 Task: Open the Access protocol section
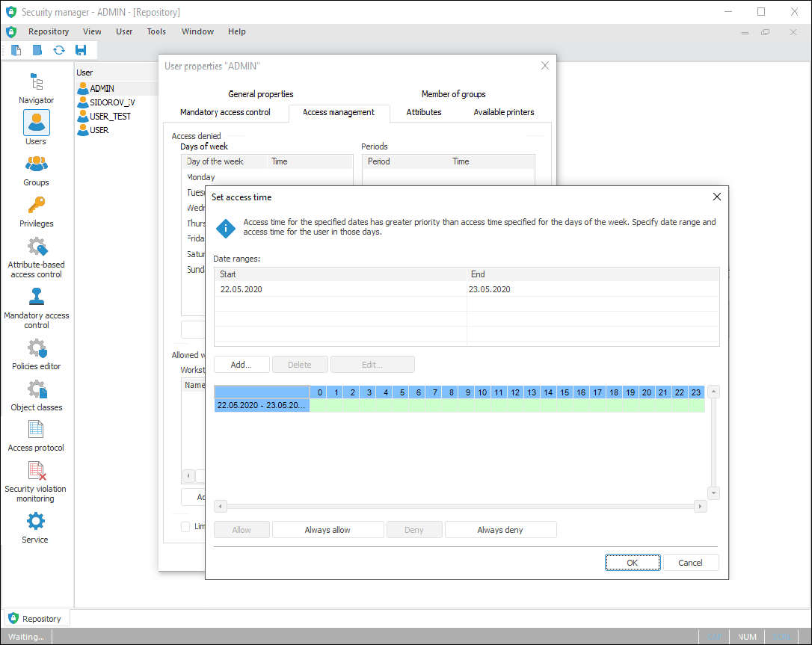[36, 436]
